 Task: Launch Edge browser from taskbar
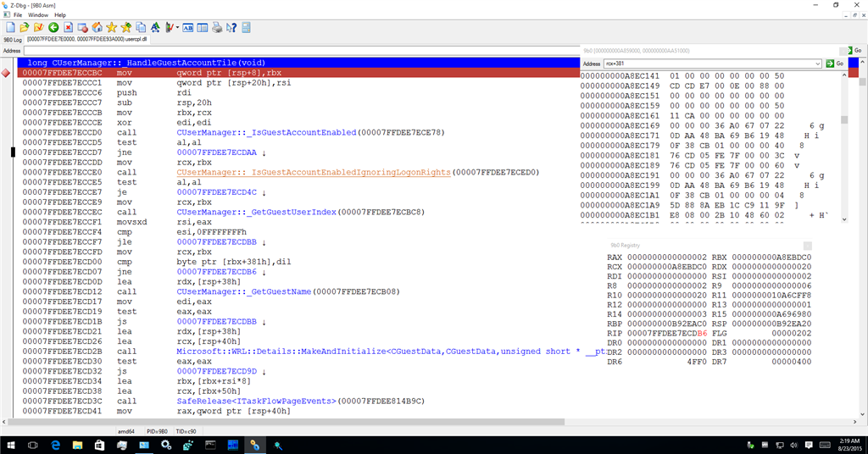click(x=55, y=445)
